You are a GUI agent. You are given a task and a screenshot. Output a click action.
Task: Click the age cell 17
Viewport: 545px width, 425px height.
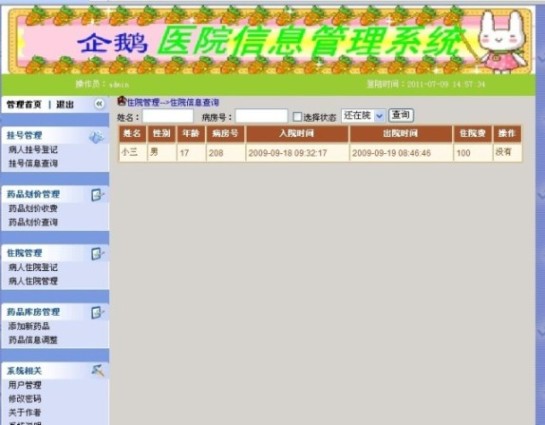[x=191, y=152]
